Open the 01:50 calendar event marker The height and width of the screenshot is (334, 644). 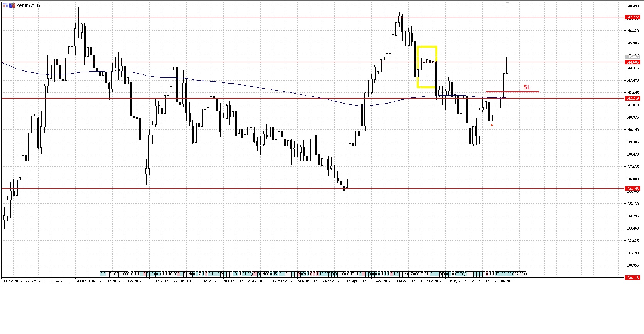click(x=114, y=274)
